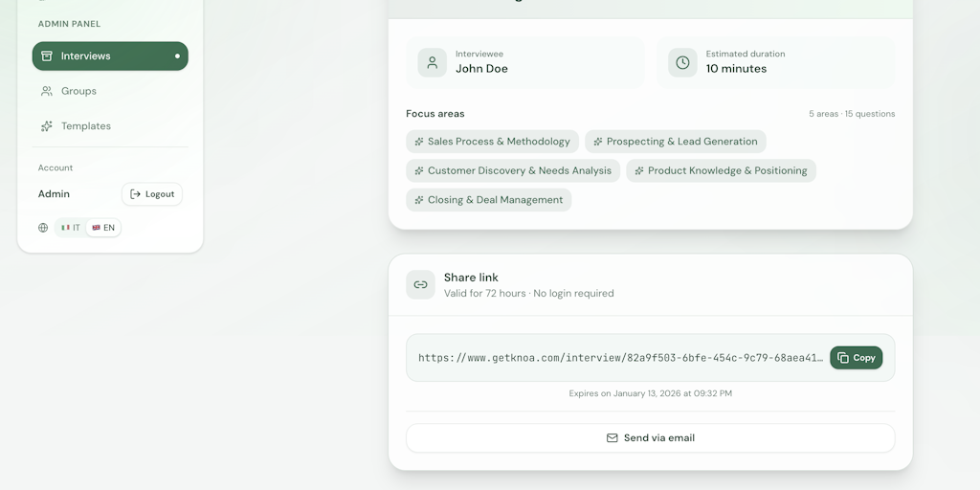
Task: Click the envelope icon in Send via email
Action: tap(612, 438)
